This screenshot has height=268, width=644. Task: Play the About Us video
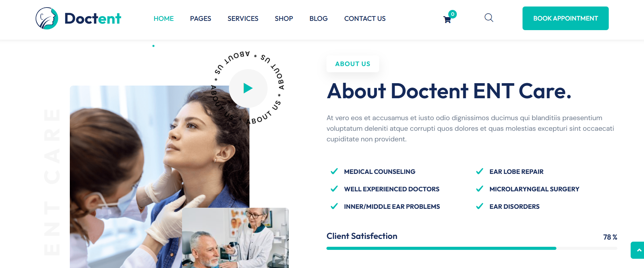click(x=248, y=88)
